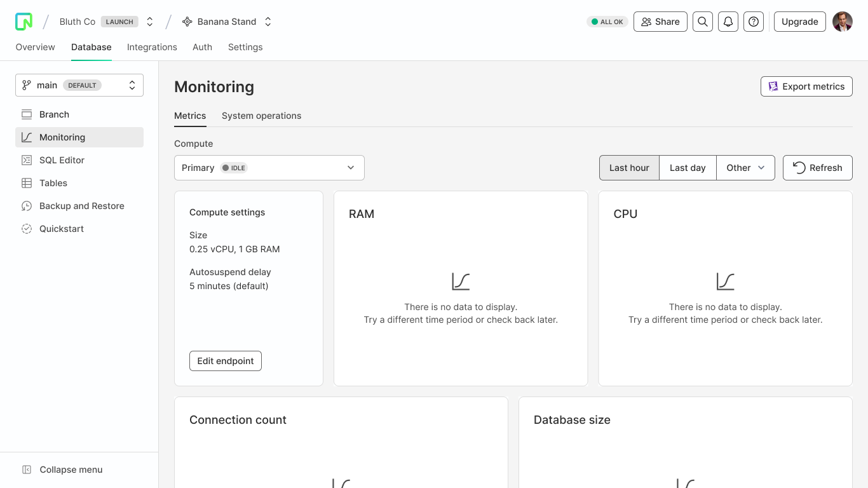Open the Primary compute dropdown

[269, 168]
